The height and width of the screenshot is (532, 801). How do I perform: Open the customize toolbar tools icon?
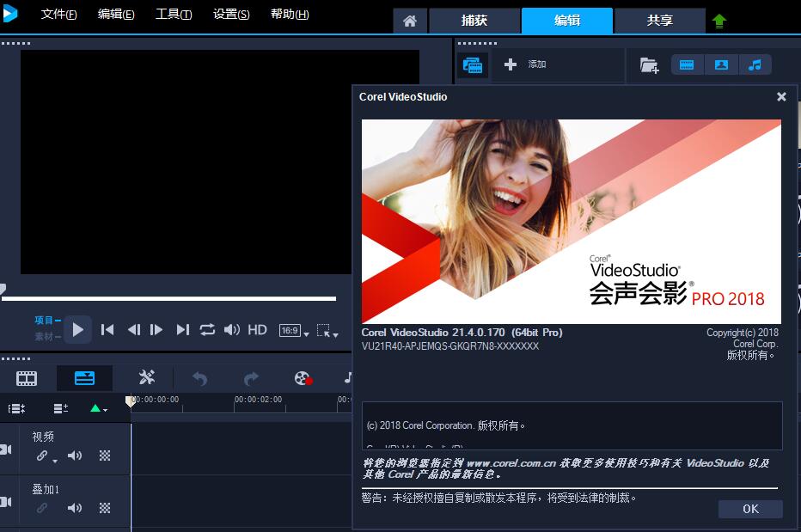(147, 377)
